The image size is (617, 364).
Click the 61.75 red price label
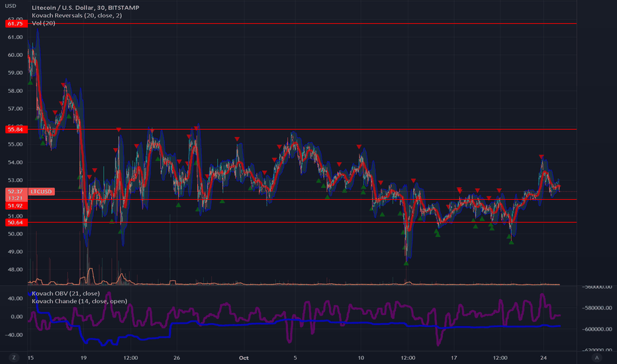16,24
